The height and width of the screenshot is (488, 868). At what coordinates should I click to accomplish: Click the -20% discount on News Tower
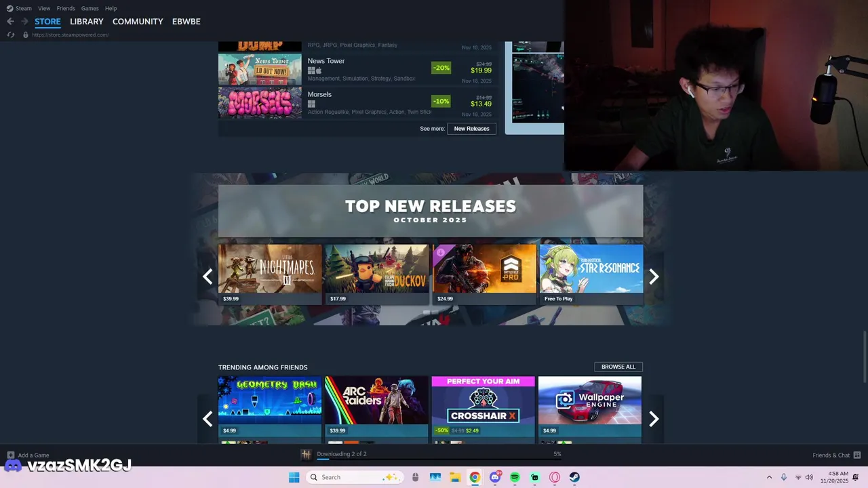click(441, 68)
